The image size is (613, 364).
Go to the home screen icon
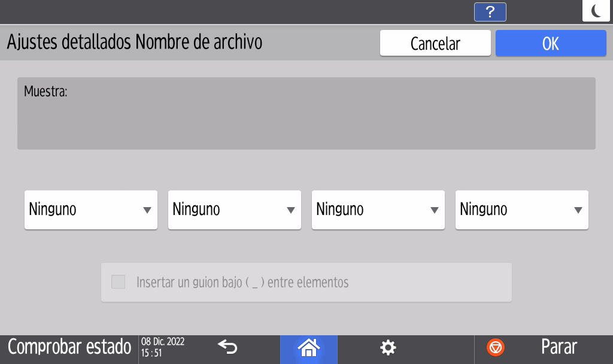(x=309, y=347)
